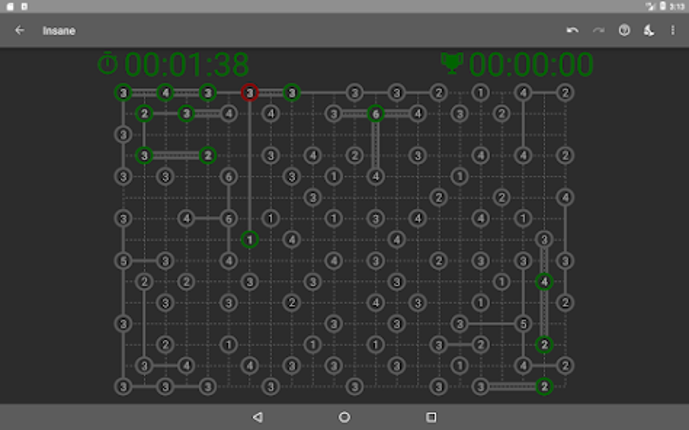Select the green 3 island in second row
The height and width of the screenshot is (430, 689).
pyautogui.click(x=186, y=114)
